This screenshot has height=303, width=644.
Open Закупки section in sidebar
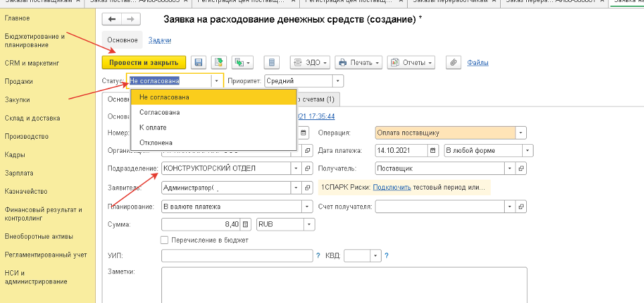tap(17, 99)
